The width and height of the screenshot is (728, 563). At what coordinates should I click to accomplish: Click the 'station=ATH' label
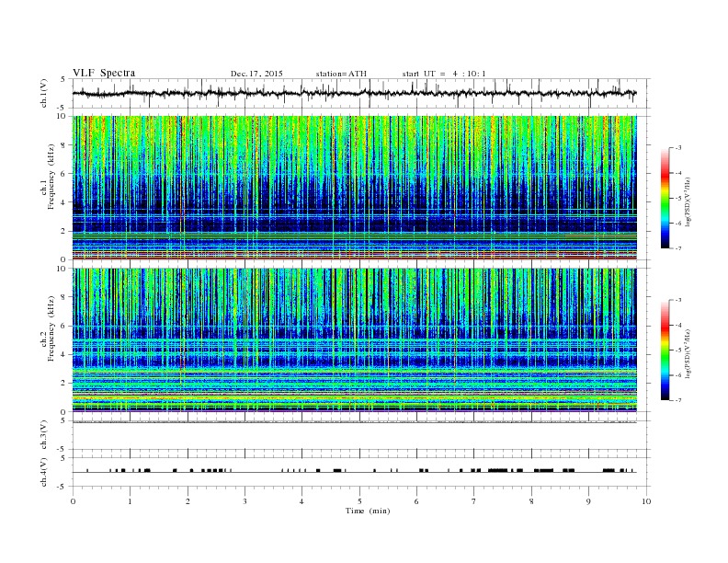(x=341, y=74)
